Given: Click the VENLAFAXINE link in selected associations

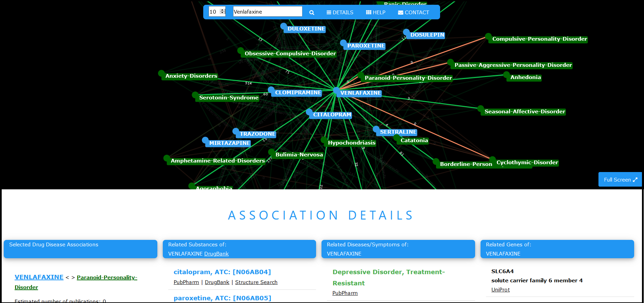Looking at the screenshot, I should coord(39,277).
